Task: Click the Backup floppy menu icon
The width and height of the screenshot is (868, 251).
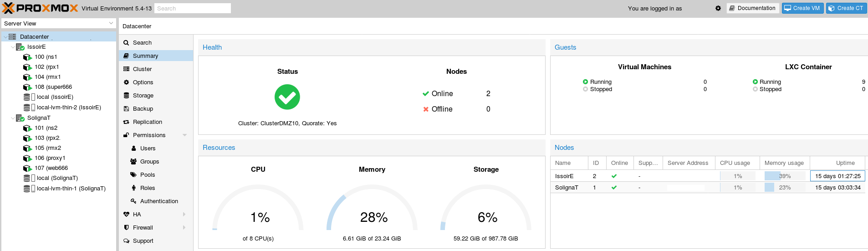Action: point(126,109)
